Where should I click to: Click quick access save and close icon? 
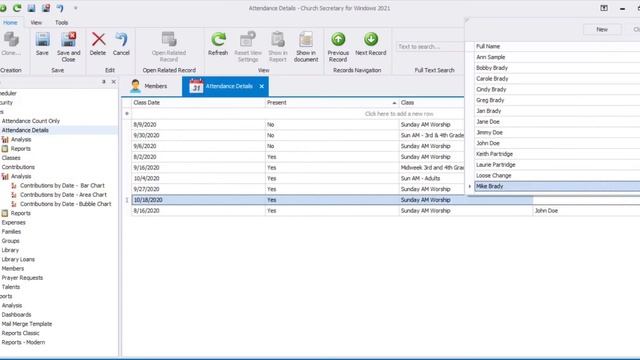pyautogui.click(x=46, y=8)
